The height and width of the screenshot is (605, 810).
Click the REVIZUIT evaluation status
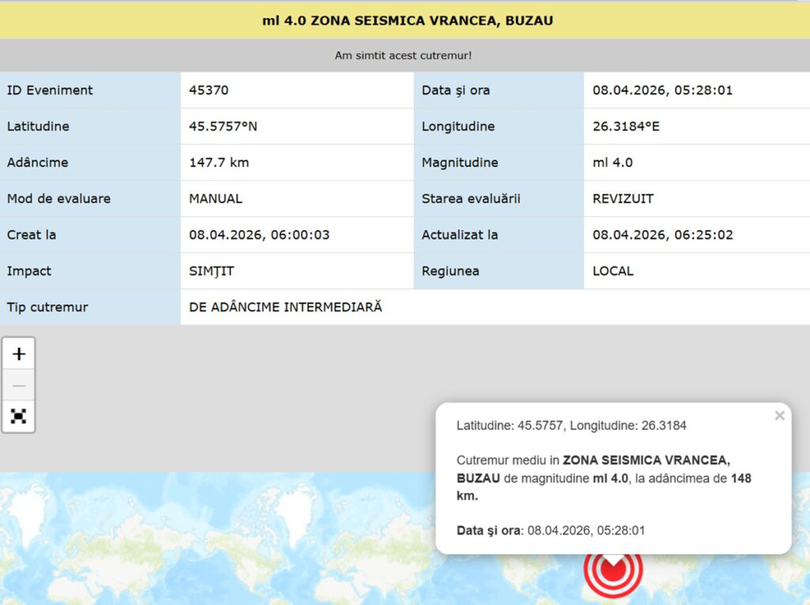(x=623, y=199)
